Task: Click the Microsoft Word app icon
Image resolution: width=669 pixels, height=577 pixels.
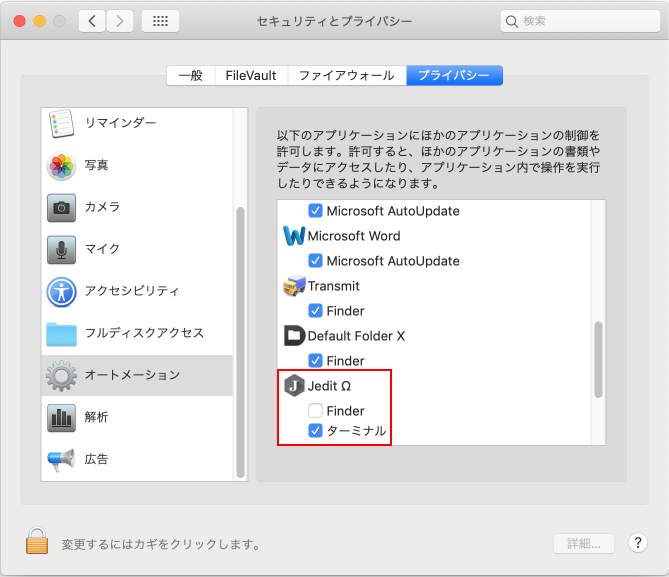Action: [294, 236]
